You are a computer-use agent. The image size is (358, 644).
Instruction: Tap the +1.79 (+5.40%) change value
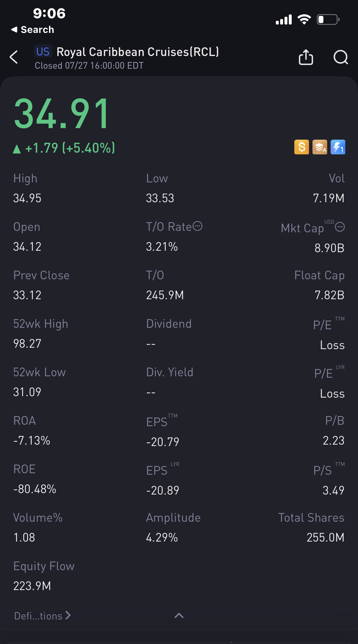coord(70,148)
